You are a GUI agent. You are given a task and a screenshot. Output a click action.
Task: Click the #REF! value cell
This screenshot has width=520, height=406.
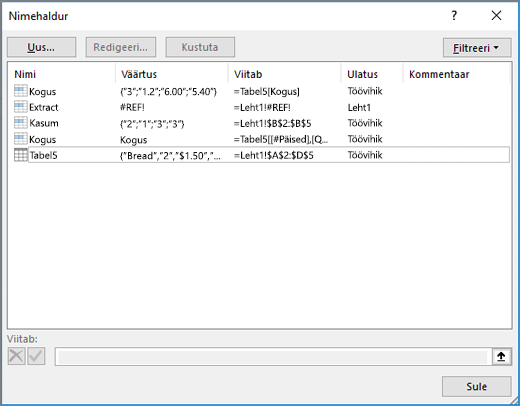click(x=132, y=107)
